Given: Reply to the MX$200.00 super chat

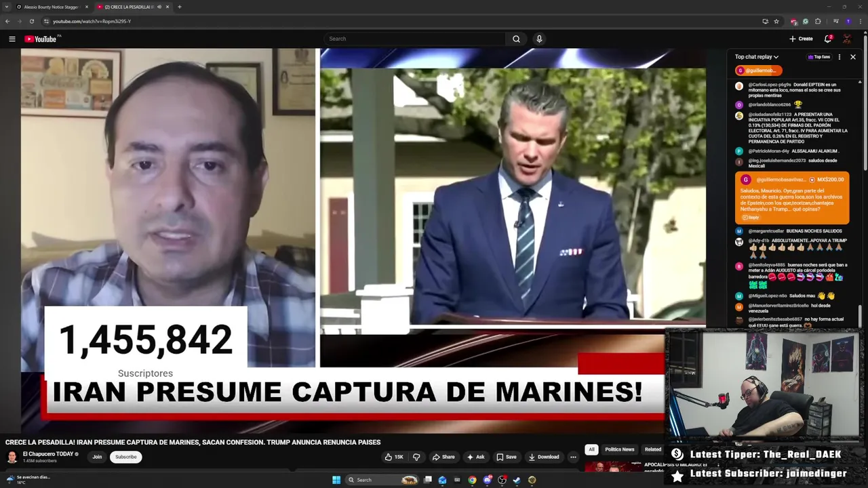Looking at the screenshot, I should [x=750, y=218].
